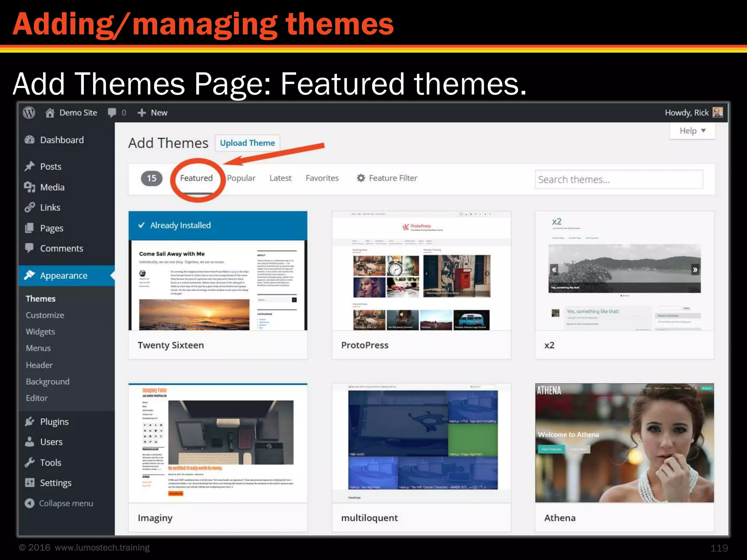Open the ProtoPress theme thumbnail
This screenshot has height=560, width=747.
[x=421, y=271]
